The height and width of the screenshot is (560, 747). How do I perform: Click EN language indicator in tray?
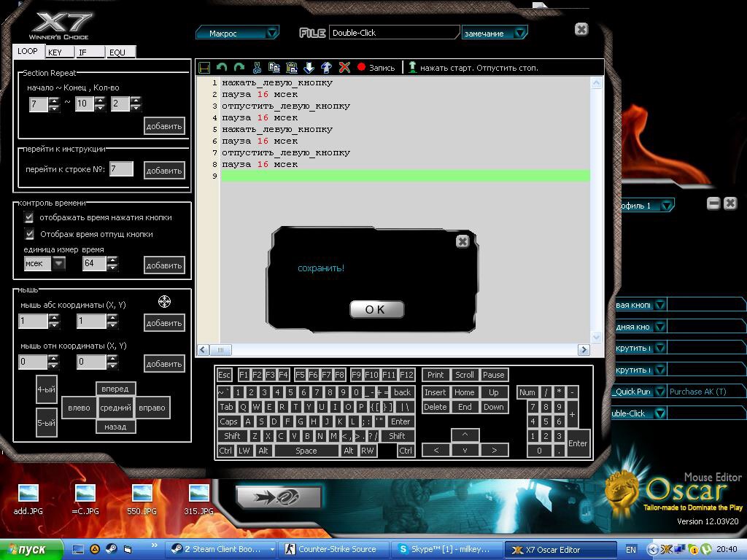tap(631, 550)
